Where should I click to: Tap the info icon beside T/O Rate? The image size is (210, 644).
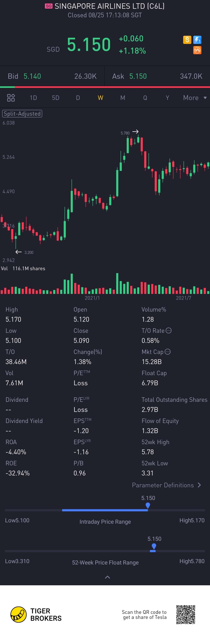click(169, 330)
